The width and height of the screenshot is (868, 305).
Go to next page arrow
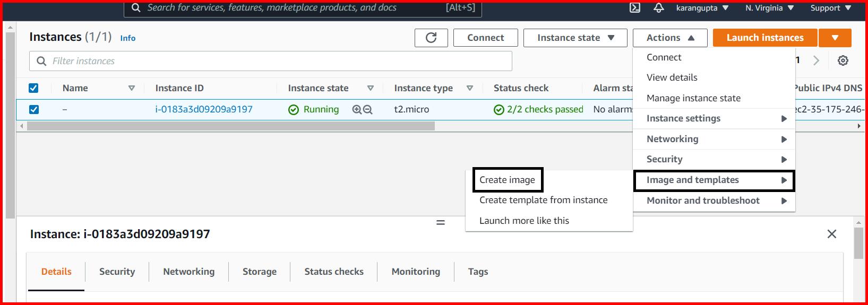[x=817, y=60]
